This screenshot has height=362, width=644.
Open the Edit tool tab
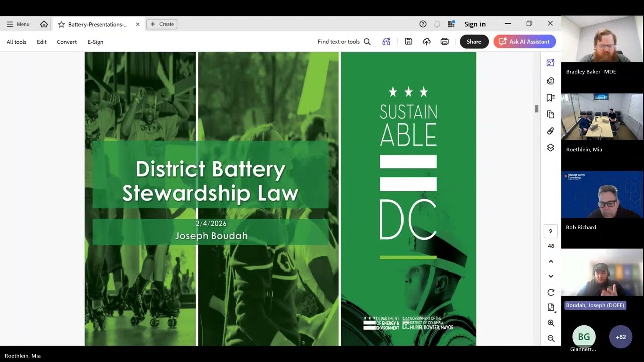pyautogui.click(x=42, y=42)
